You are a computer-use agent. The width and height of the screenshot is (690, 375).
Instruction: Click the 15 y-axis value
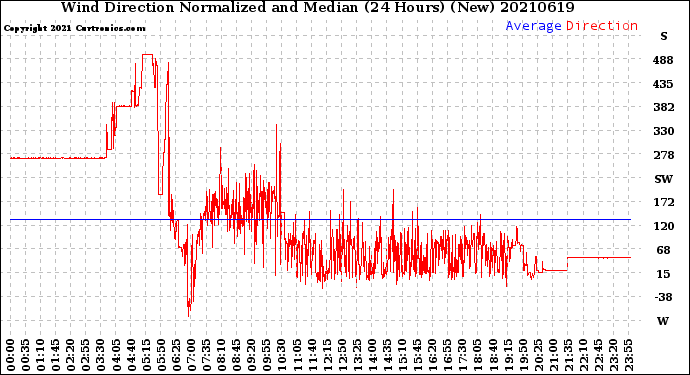point(663,274)
